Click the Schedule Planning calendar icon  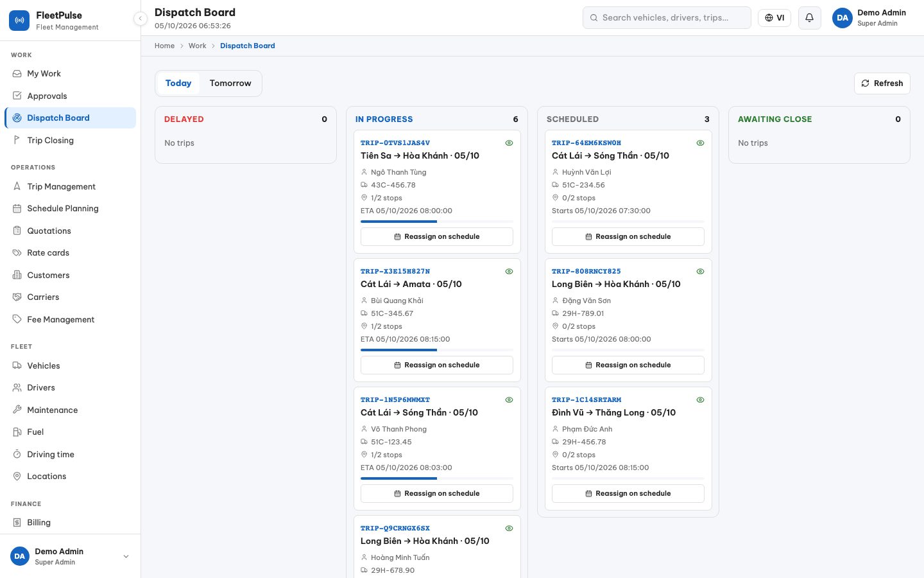(x=17, y=209)
